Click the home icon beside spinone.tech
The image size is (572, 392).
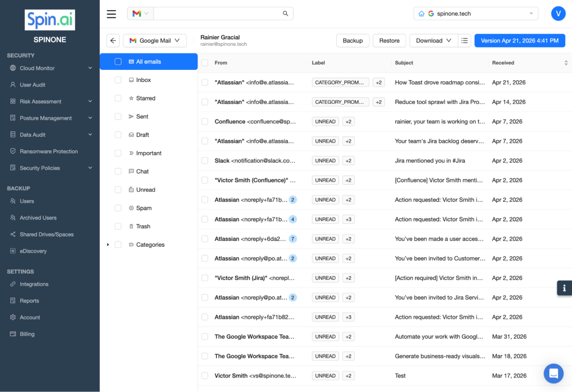coord(421,13)
